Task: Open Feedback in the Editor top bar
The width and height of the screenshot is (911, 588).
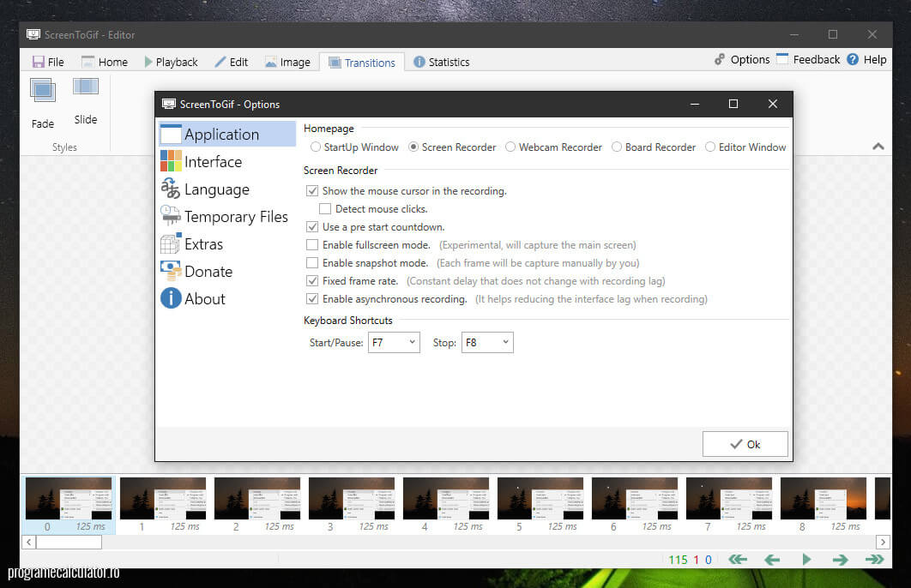Action: [808, 60]
